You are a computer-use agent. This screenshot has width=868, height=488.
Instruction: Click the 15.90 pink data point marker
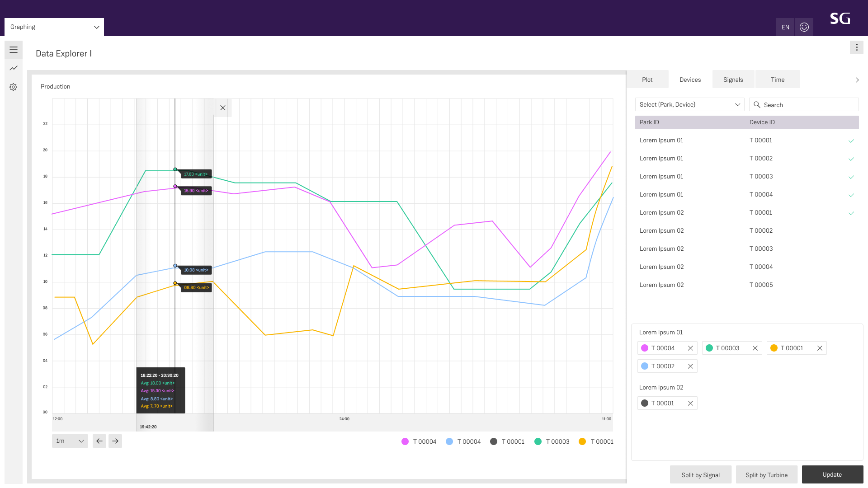pos(175,186)
